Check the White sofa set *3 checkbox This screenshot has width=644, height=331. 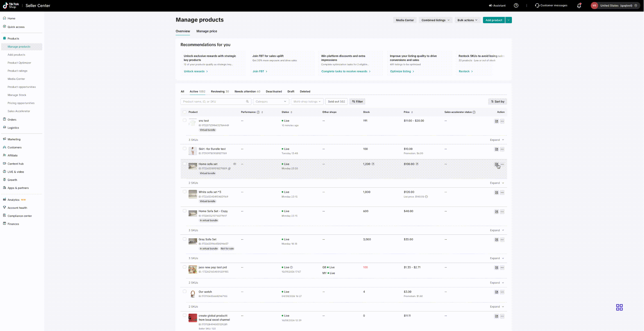click(184, 191)
